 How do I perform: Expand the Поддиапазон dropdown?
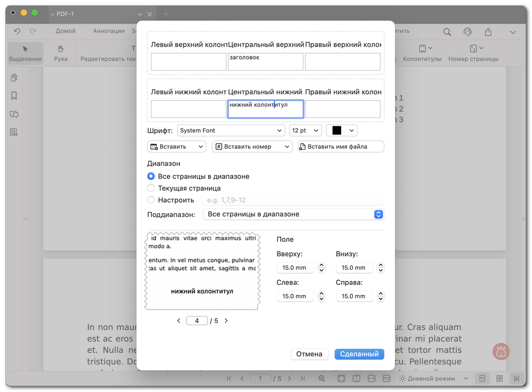pyautogui.click(x=293, y=214)
